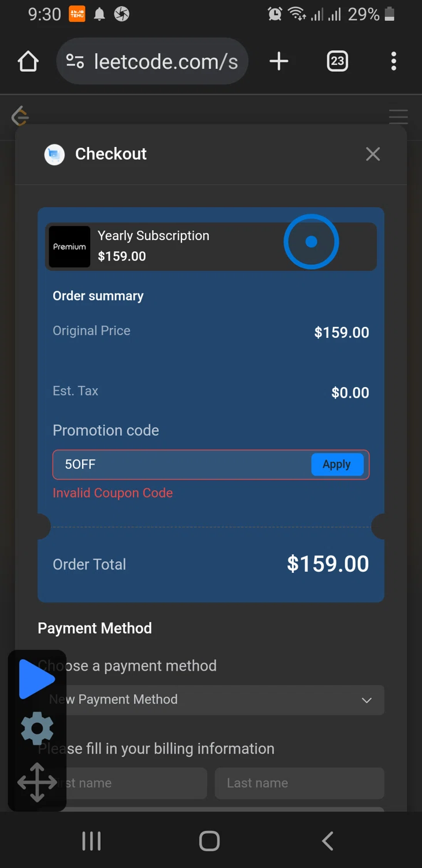Open the tab switcher showing 23 tabs
Screen dimensions: 422x868
[x=337, y=61]
